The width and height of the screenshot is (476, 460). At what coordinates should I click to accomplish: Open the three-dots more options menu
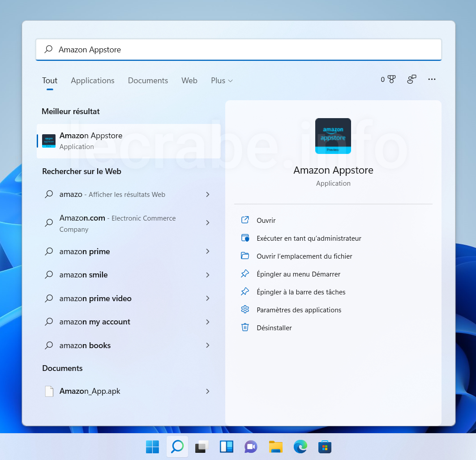(432, 79)
